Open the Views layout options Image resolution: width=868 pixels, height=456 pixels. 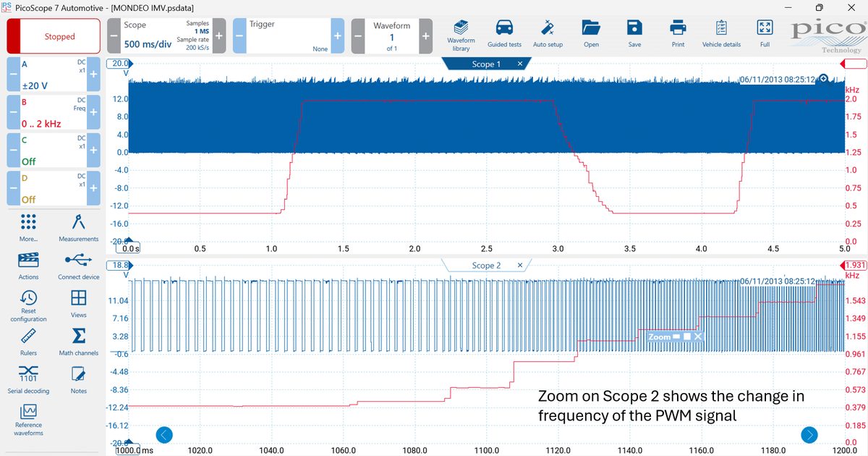click(x=79, y=304)
